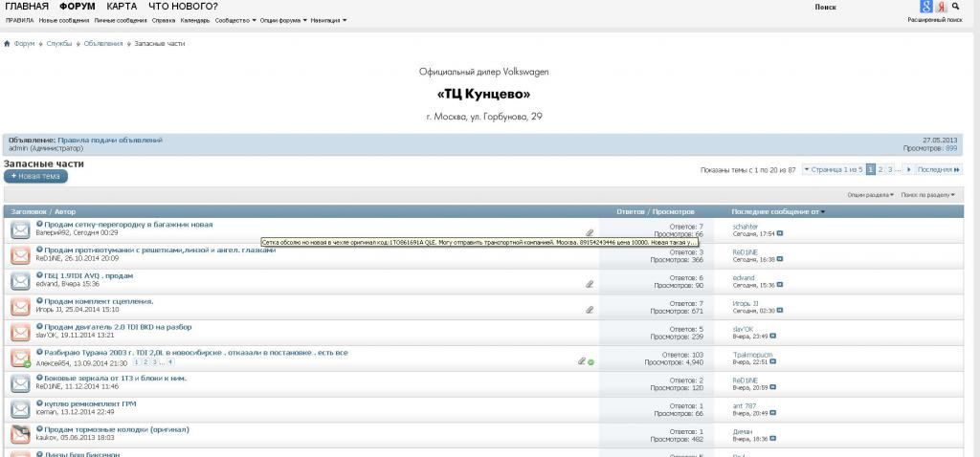The width and height of the screenshot is (980, 457).
Task: Open the Сообщество dropdown menu
Action: pos(235,21)
